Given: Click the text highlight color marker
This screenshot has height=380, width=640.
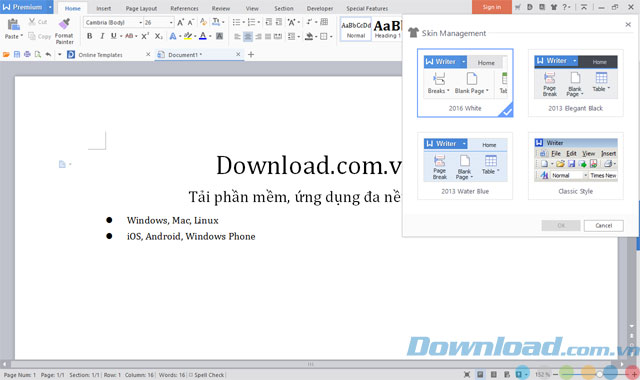Looking at the screenshot, I should [x=187, y=36].
